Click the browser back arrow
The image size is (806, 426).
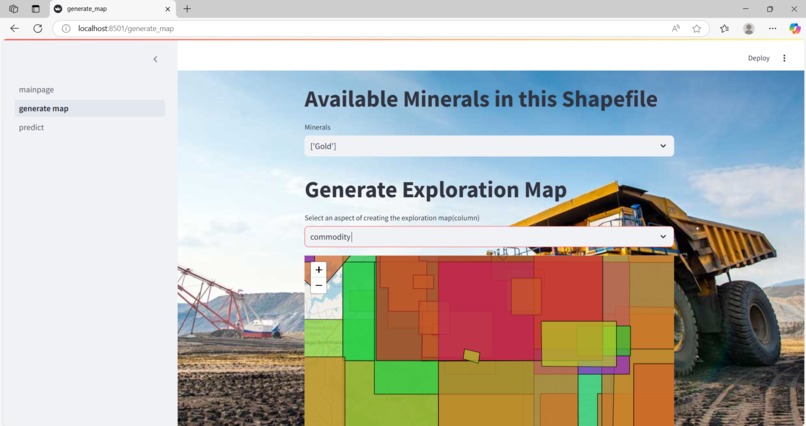pyautogui.click(x=14, y=28)
